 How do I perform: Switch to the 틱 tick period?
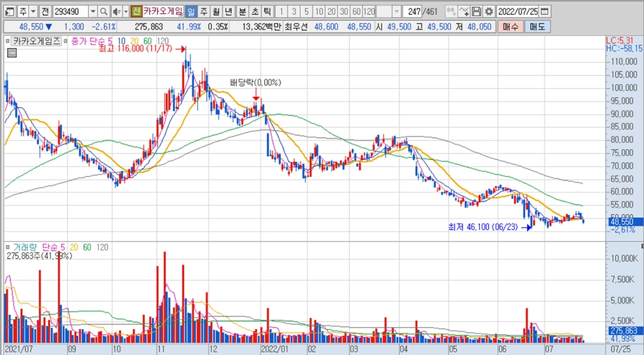coord(267,12)
